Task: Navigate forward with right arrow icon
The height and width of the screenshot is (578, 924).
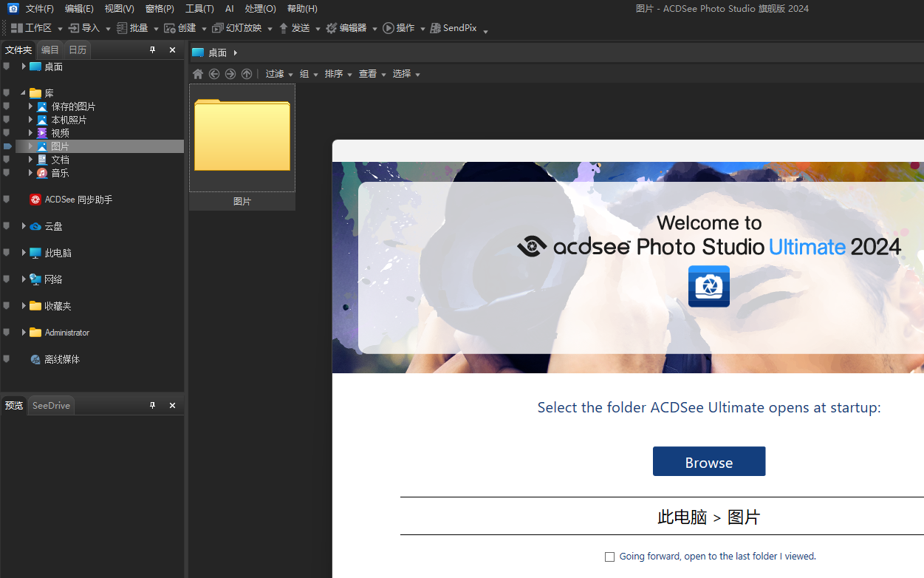Action: tap(230, 74)
